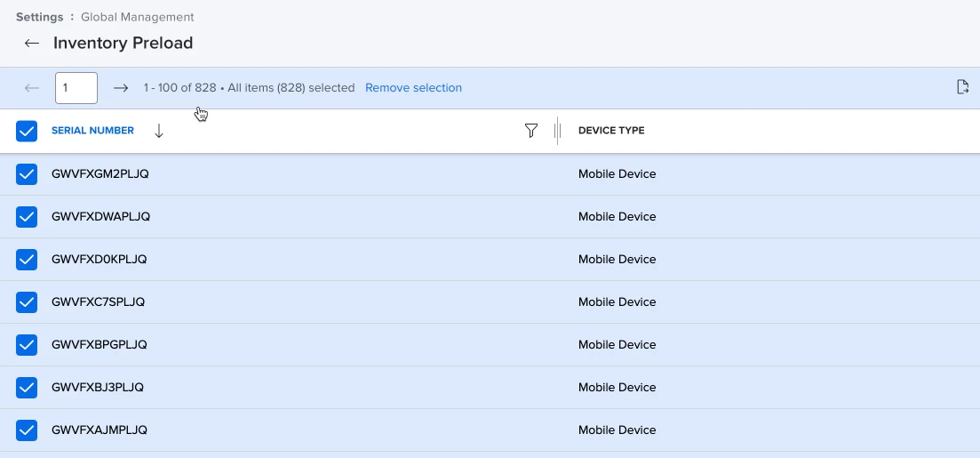This screenshot has width=980, height=458.
Task: Uncheck the GWVFXC7SPLJQ row checkbox
Action: 27,302
